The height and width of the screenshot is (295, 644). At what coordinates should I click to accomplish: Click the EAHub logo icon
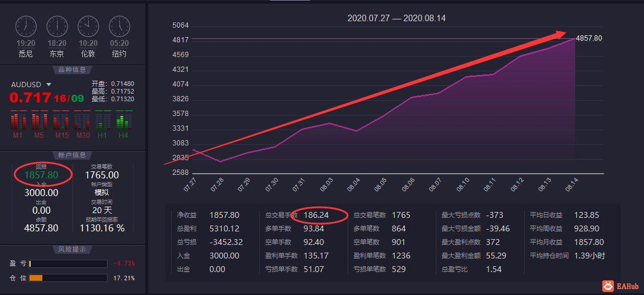click(608, 286)
